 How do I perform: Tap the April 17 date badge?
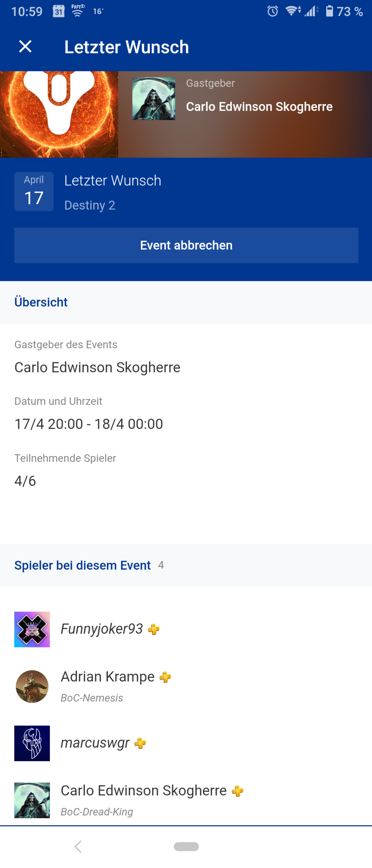34,191
